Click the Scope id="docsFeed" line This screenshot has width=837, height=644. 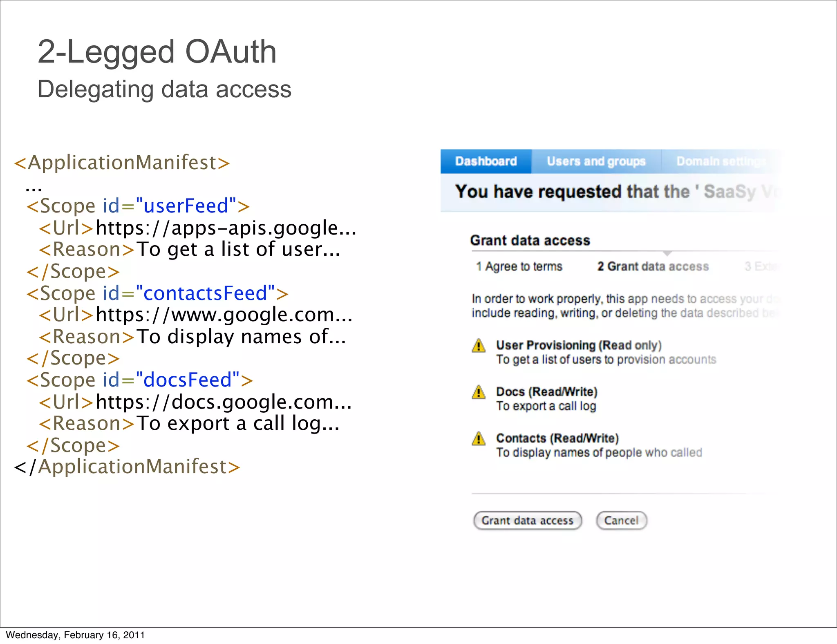(x=140, y=380)
